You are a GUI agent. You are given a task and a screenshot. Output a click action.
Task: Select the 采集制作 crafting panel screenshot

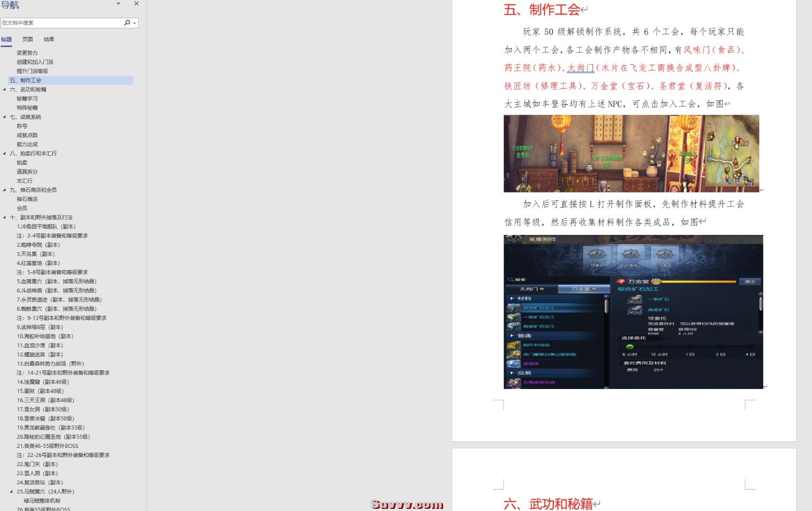(633, 311)
